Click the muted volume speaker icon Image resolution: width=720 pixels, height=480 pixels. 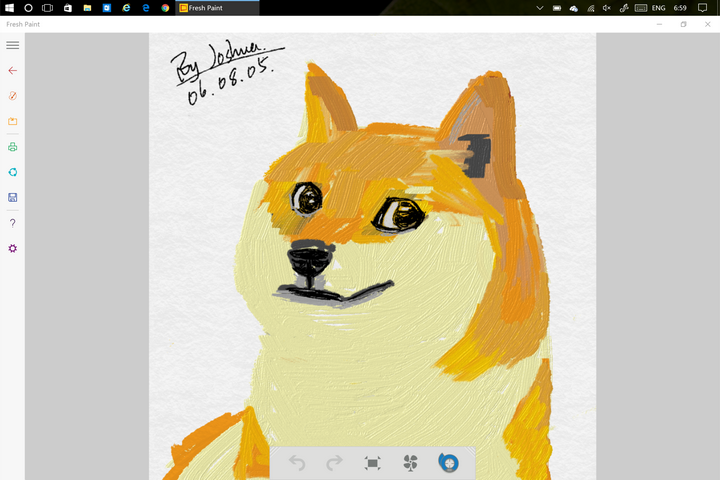pyautogui.click(x=607, y=8)
